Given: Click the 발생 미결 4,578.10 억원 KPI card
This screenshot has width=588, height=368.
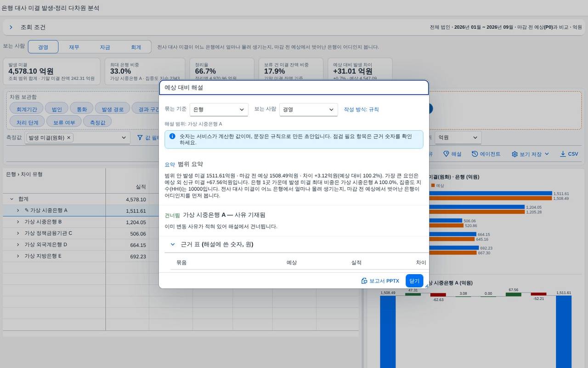Looking at the screenshot, I should [x=51, y=71].
